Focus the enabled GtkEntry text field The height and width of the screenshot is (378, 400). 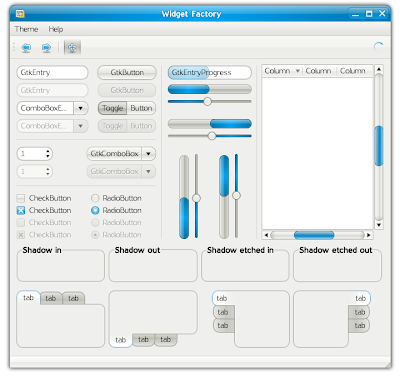coord(52,73)
